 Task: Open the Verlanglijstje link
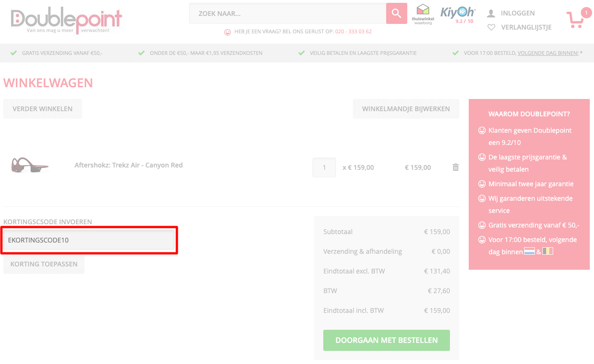point(526,27)
